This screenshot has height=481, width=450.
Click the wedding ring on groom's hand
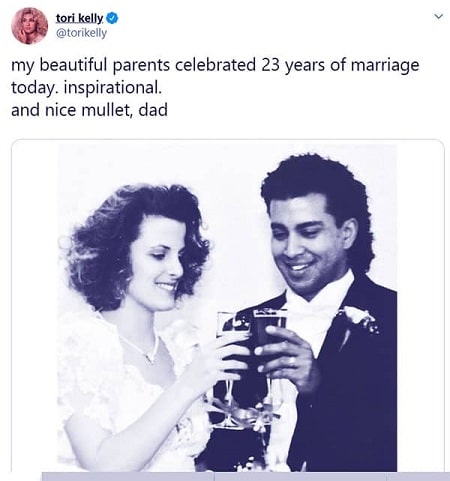(292, 361)
